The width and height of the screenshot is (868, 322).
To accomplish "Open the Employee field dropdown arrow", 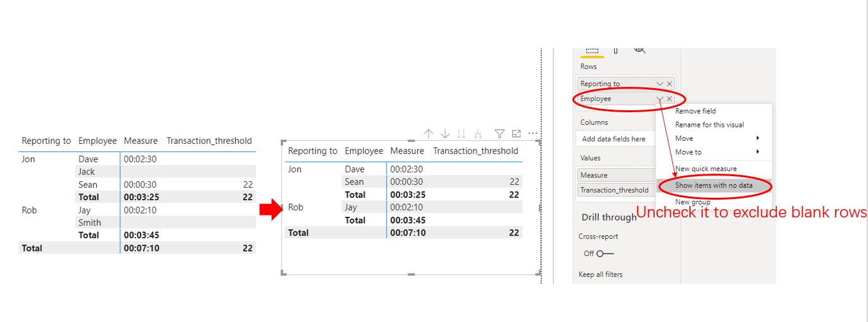I will (660, 99).
